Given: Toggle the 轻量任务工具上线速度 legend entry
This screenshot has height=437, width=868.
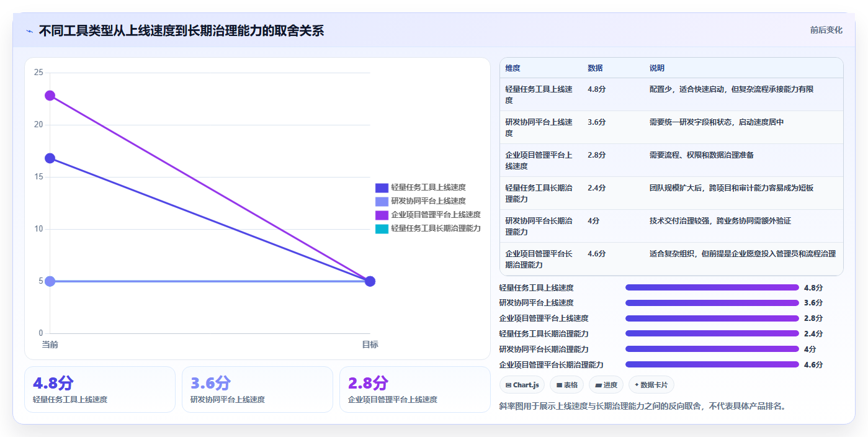Looking at the screenshot, I should pos(420,187).
